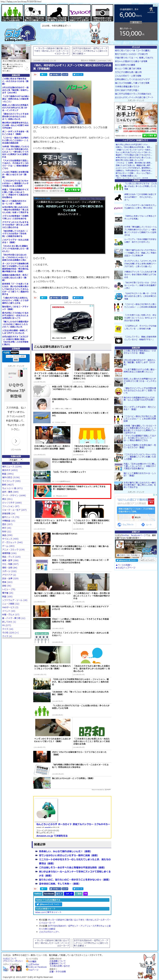The image size is (159, 980).
Task: Open category 海外ニュース (2299)
Action: pos(12,466)
